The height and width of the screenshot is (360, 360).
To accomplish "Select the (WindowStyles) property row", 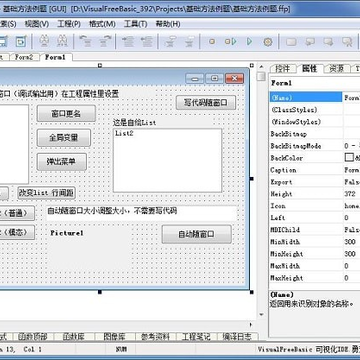I will point(315,122).
